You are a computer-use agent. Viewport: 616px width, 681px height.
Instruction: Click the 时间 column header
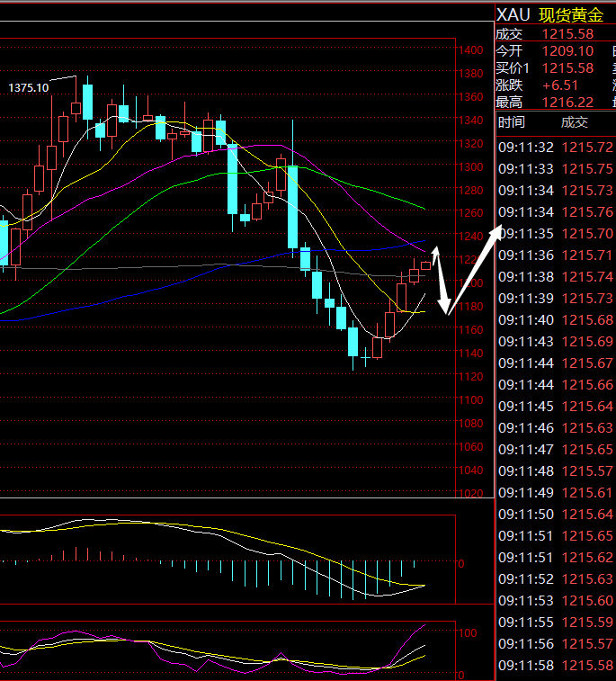(512, 122)
